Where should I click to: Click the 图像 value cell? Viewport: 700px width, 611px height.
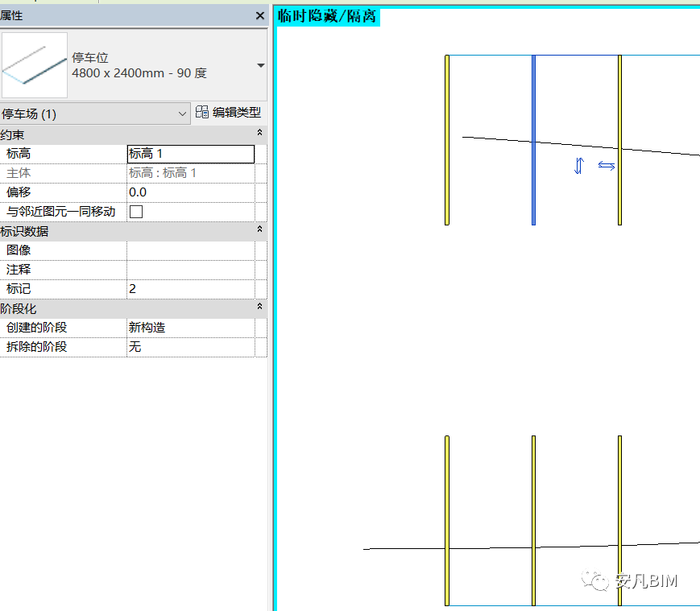pos(191,250)
